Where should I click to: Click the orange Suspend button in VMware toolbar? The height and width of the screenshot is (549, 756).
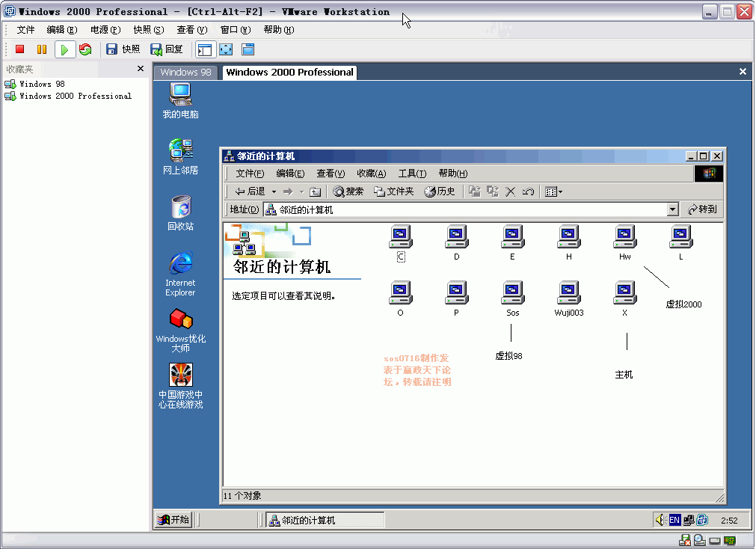(x=42, y=49)
